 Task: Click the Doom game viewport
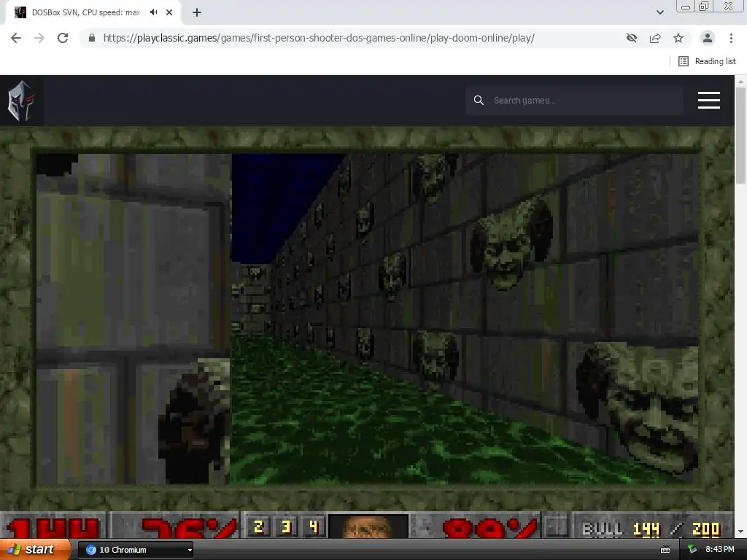367,318
